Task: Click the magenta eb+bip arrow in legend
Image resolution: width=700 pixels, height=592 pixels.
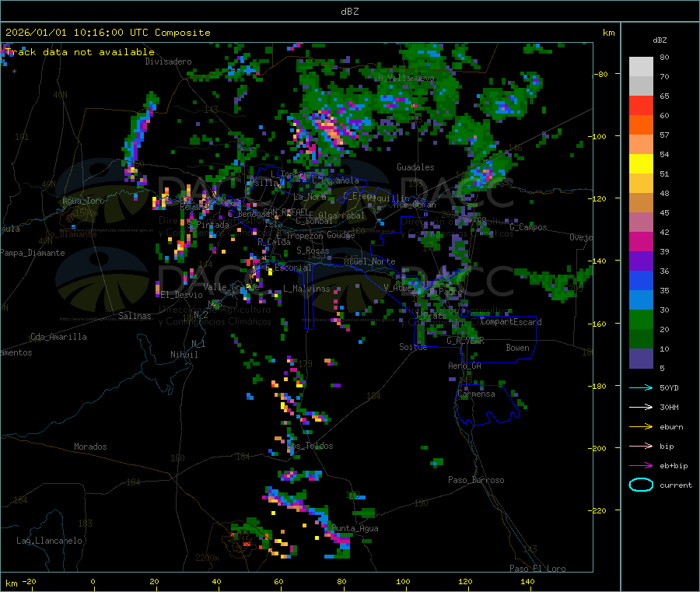Action: coord(641,466)
